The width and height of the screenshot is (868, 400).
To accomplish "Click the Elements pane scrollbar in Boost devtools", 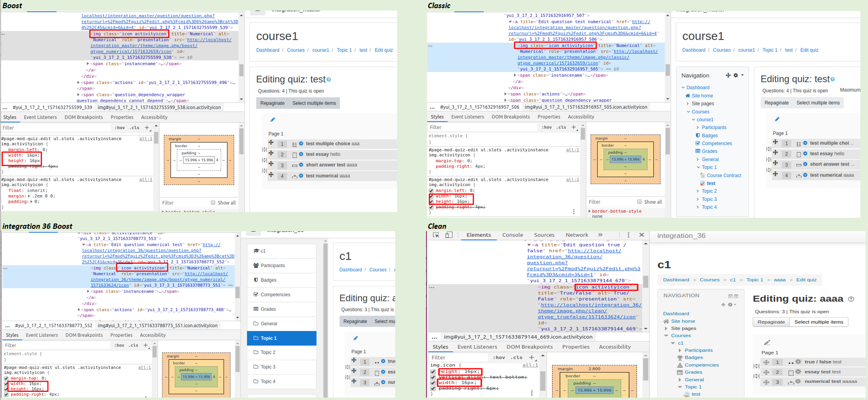I will pos(241,70).
